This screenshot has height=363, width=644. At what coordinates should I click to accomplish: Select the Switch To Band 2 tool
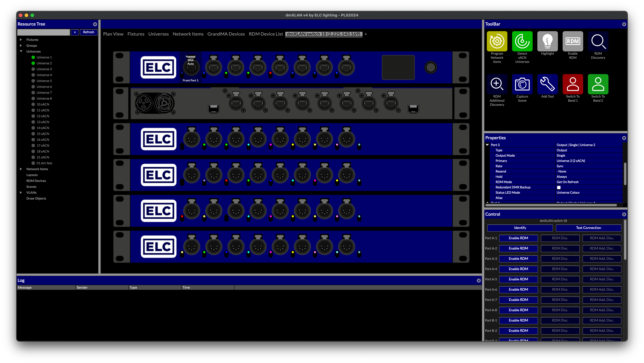[x=598, y=84]
